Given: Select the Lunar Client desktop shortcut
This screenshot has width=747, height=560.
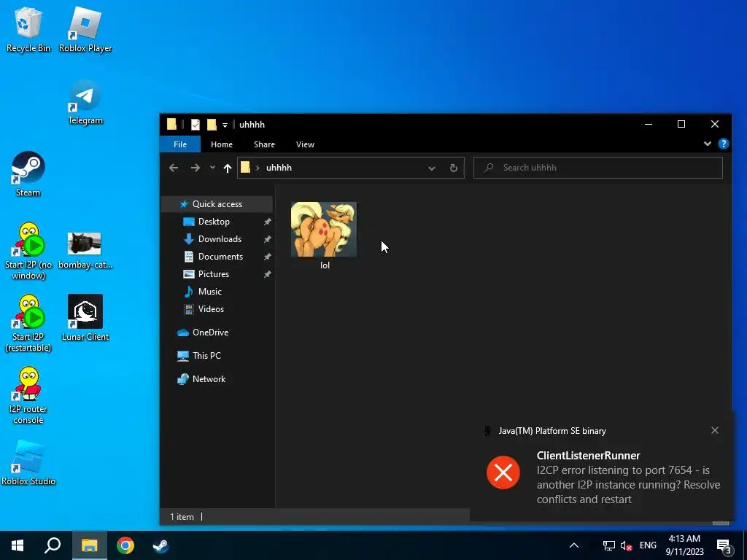Looking at the screenshot, I should pyautogui.click(x=85, y=318).
